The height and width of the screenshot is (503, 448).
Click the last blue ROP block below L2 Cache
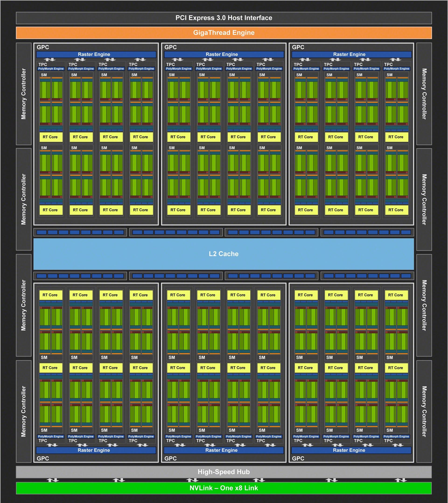point(406,276)
